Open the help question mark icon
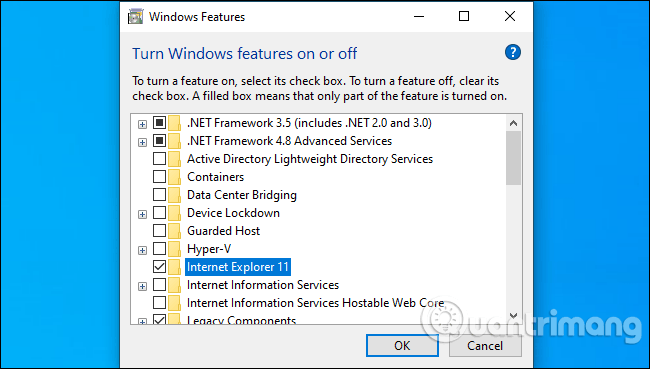The height and width of the screenshot is (369, 650). point(513,53)
